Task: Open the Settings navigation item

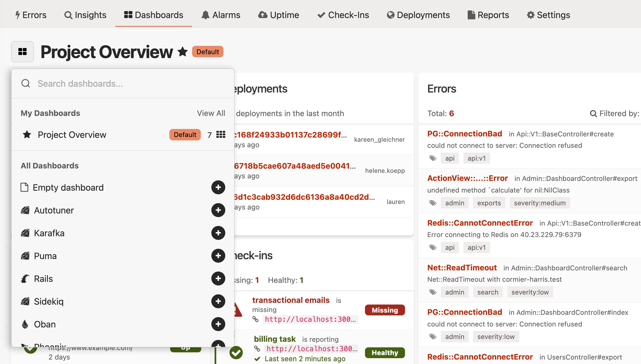Action: pyautogui.click(x=548, y=15)
